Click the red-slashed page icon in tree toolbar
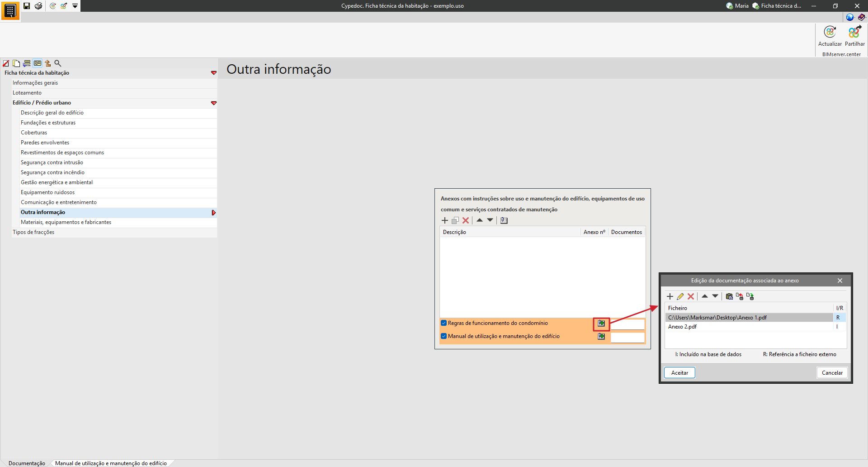Viewport: 868px width, 467px height. tap(6, 63)
